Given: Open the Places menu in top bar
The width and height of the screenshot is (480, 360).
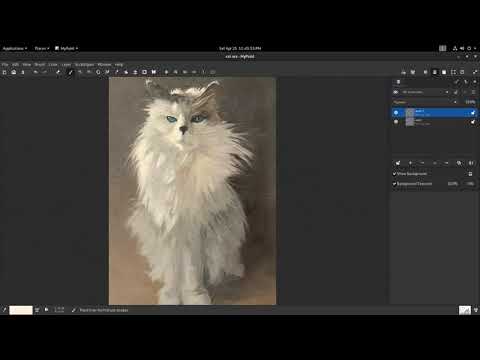Looking at the screenshot, I should pos(42,48).
